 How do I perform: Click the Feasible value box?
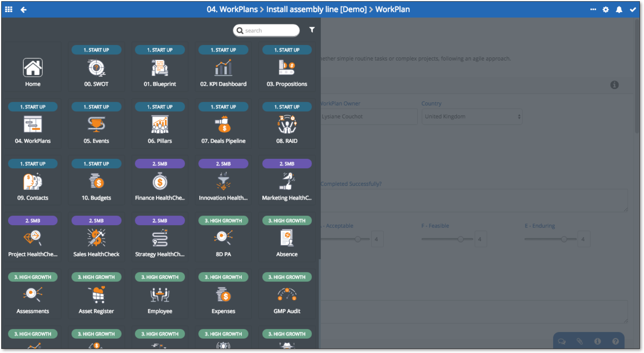480,239
